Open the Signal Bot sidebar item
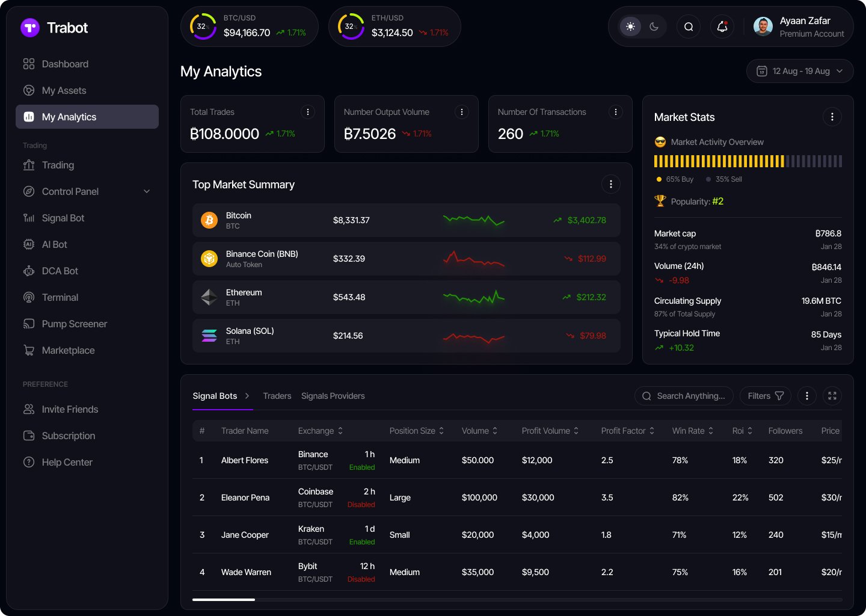 (63, 218)
